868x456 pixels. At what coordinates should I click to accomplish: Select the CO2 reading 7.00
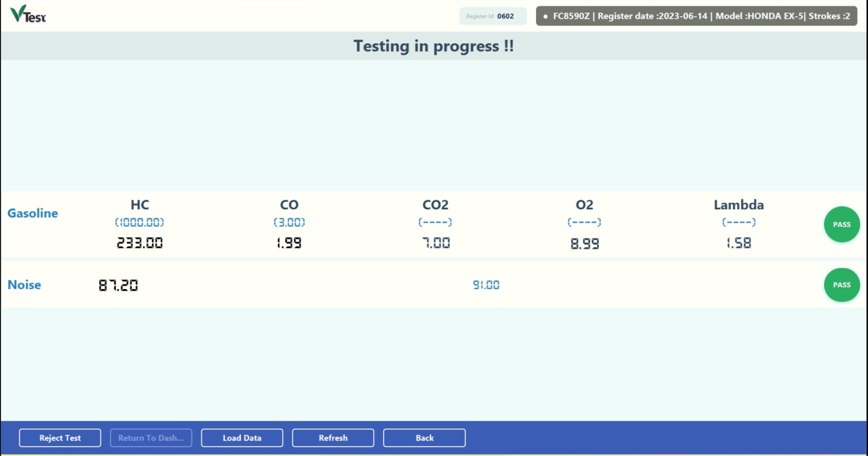click(436, 243)
